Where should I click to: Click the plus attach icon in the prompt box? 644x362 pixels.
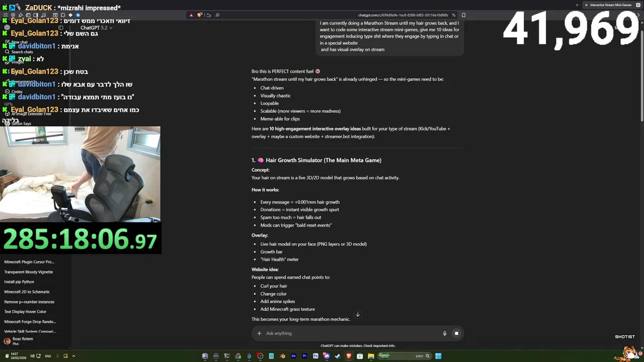point(259,333)
